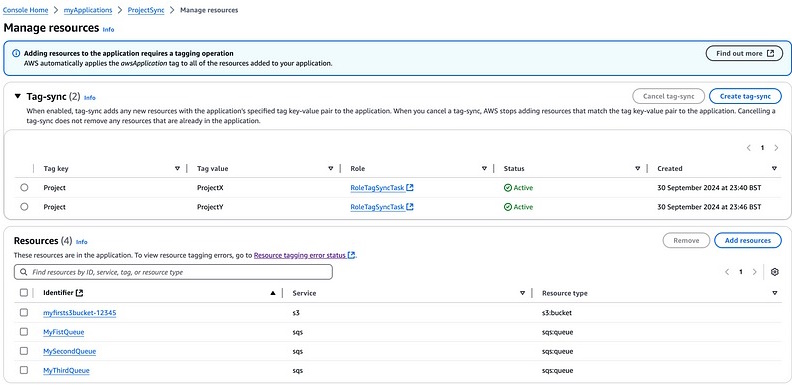Viewport: 792px width, 385px height.
Task: Click the 23:46 BST created date cell
Action: [709, 207]
